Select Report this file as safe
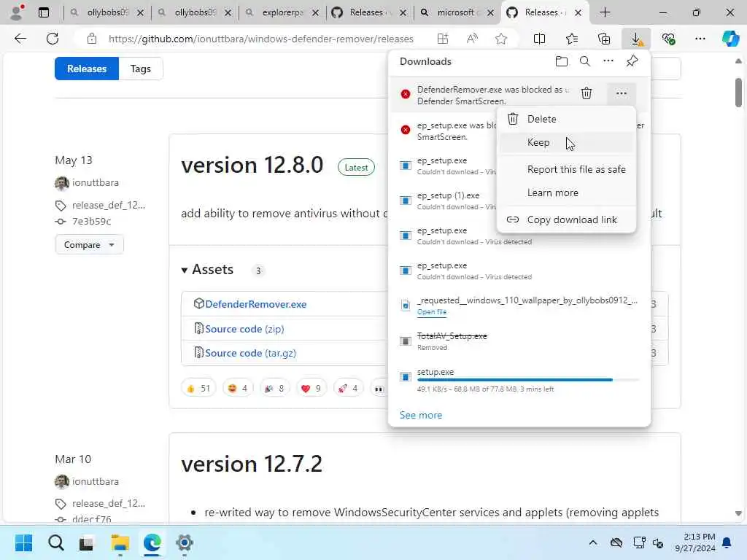The image size is (747, 560). pyautogui.click(x=566, y=169)
